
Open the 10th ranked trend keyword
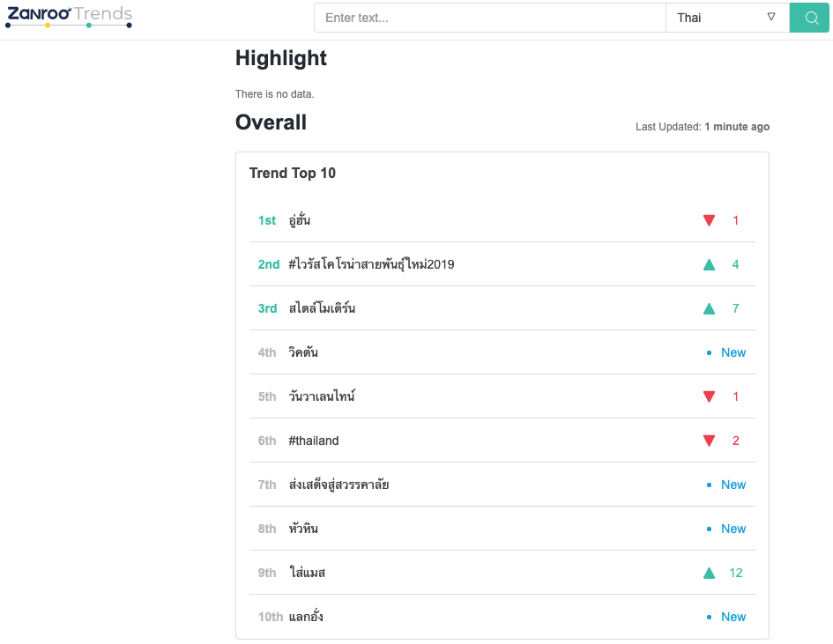coord(306,617)
